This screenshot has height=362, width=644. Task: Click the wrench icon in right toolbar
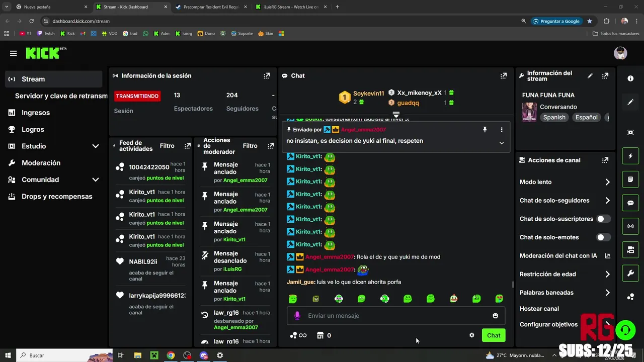click(630, 273)
